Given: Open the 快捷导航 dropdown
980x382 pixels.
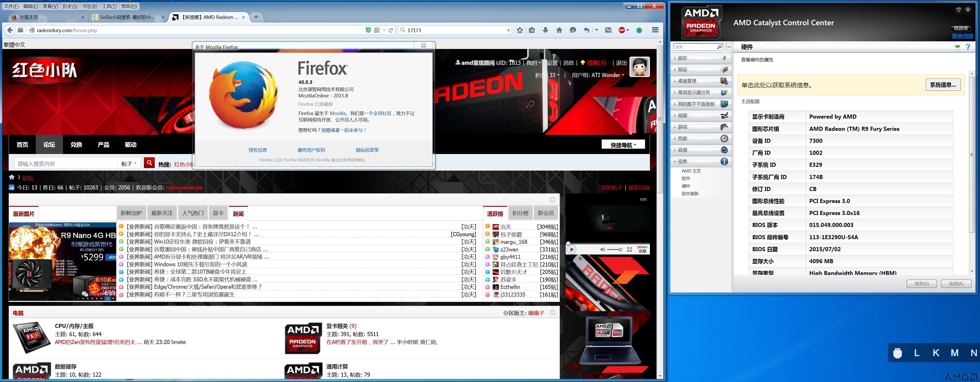Looking at the screenshot, I should click(623, 145).
